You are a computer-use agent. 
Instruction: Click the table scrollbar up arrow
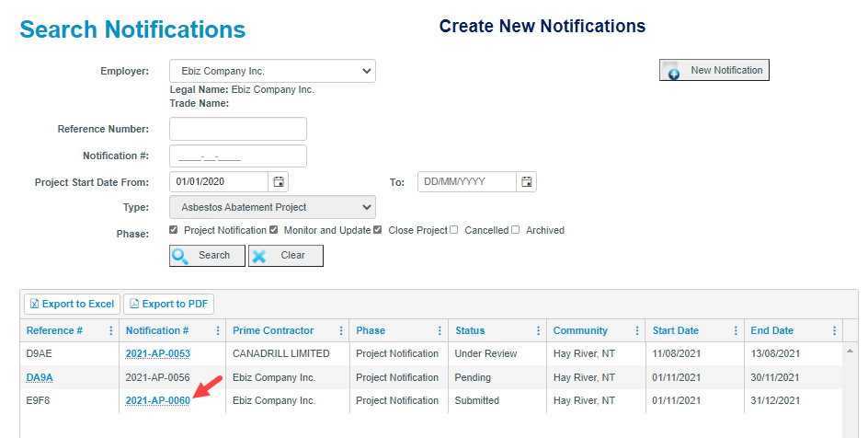coord(850,352)
